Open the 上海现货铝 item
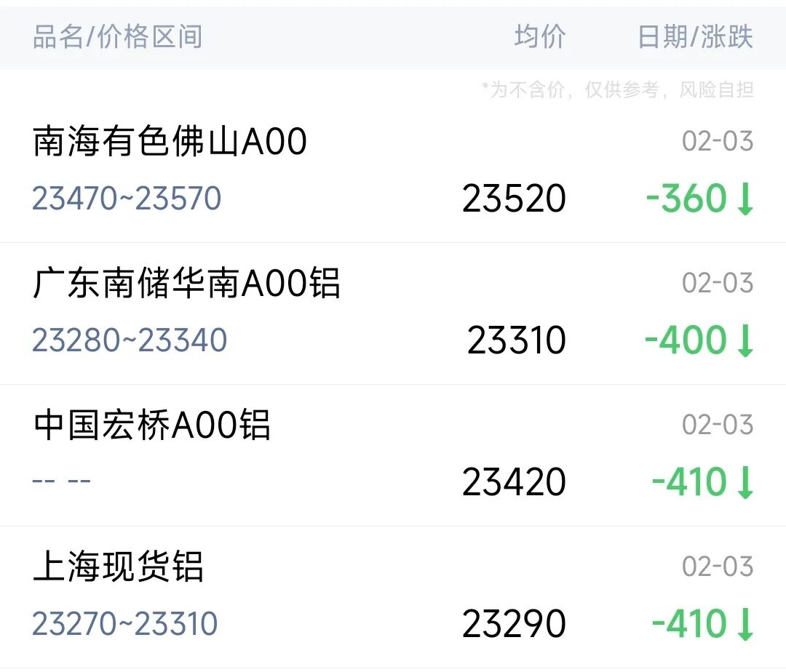This screenshot has width=786, height=672. pos(119,568)
